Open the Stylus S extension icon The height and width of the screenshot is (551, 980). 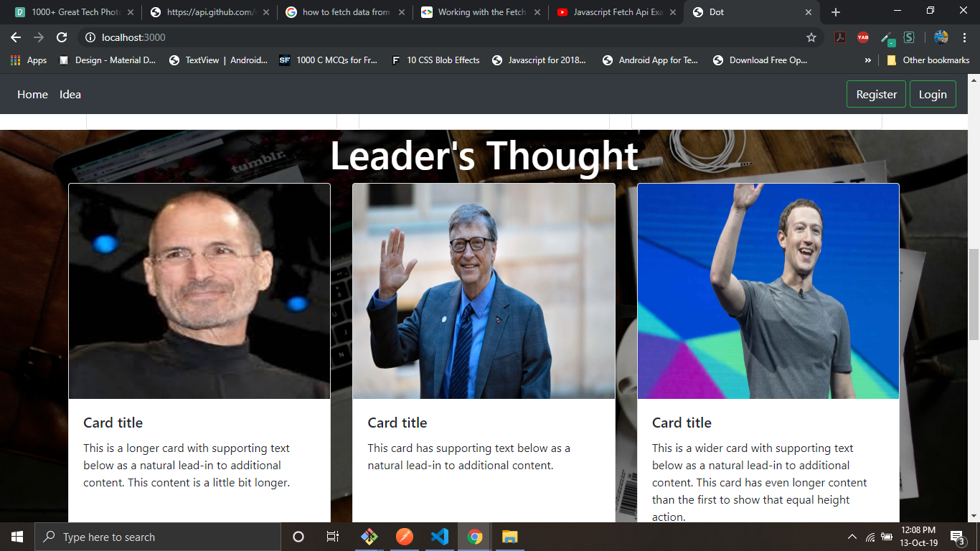click(x=909, y=37)
